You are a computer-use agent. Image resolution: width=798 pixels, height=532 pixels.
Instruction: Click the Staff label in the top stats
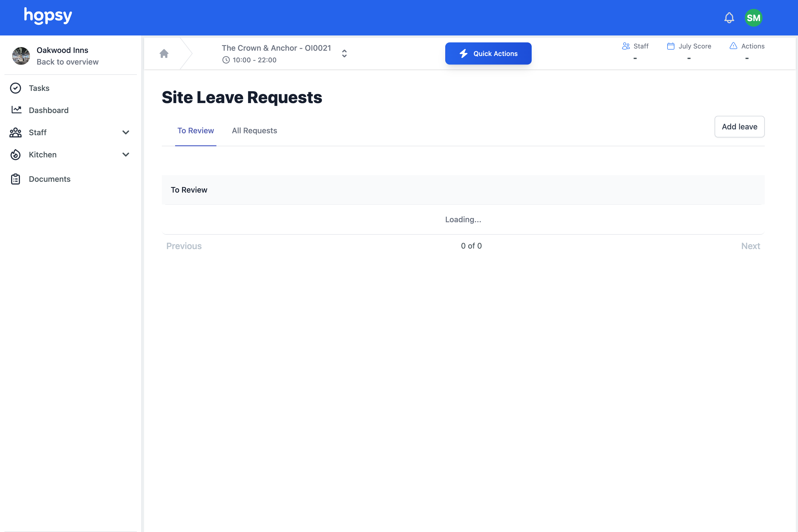(641, 46)
